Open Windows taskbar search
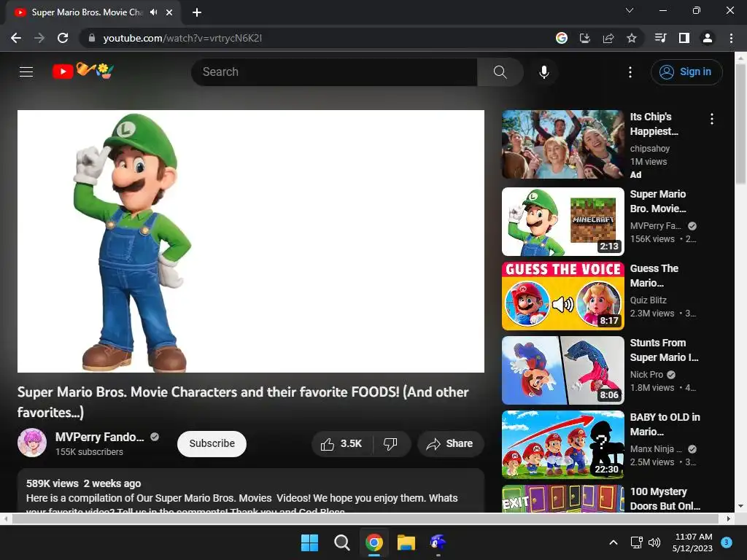747x560 pixels. pos(341,542)
